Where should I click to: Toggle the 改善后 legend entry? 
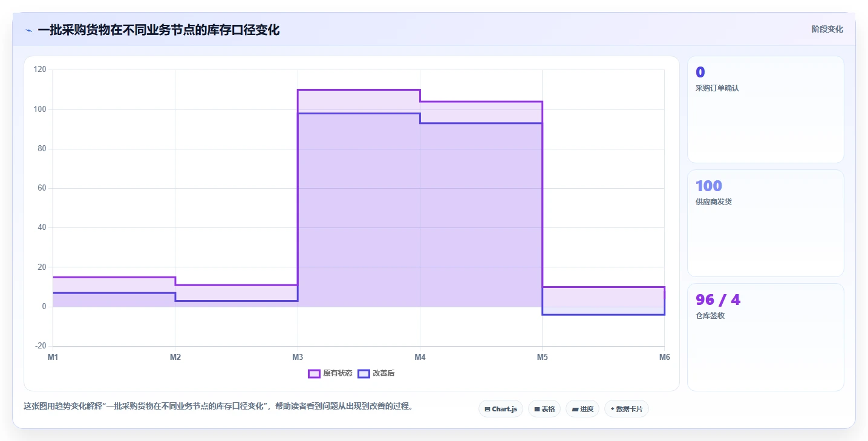376,373
